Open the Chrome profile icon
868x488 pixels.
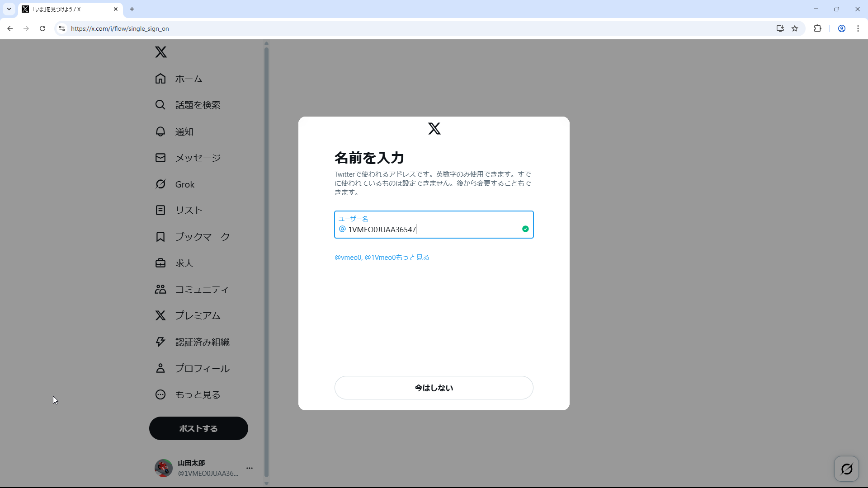(x=842, y=28)
